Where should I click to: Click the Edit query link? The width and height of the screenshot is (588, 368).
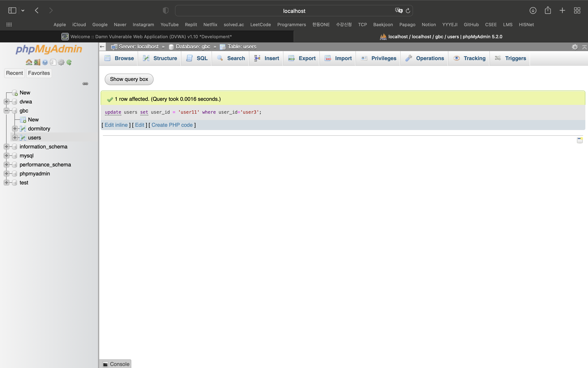[139, 125]
